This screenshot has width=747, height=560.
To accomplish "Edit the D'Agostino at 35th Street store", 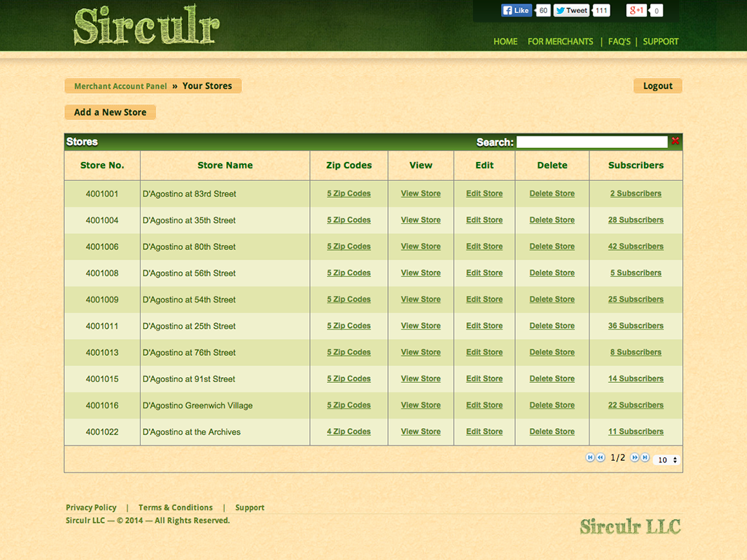I will tap(484, 220).
